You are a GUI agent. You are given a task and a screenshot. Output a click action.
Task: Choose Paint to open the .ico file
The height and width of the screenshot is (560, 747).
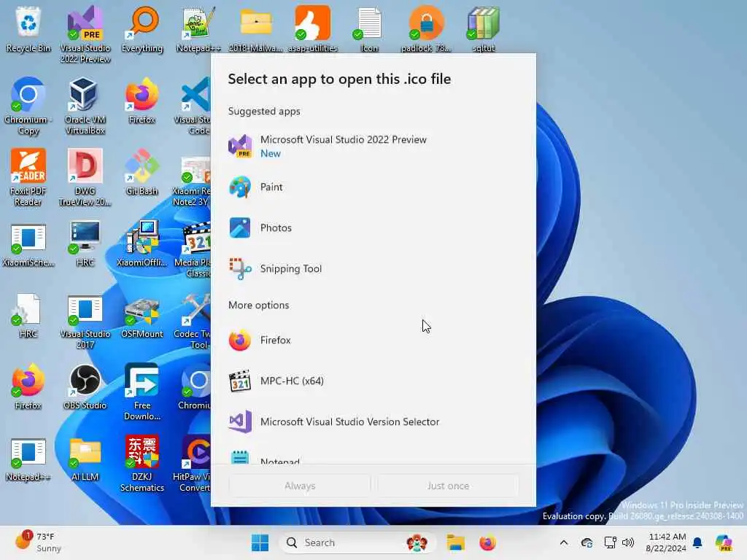373,187
